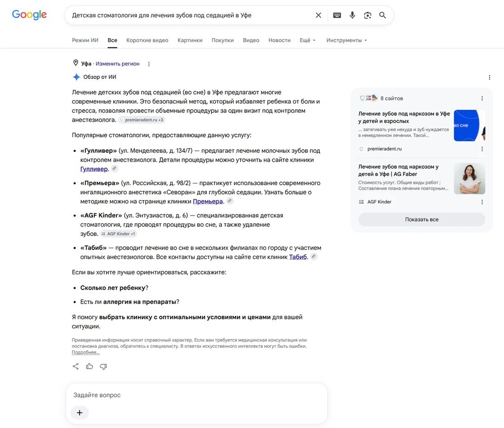Image resolution: width=504 pixels, height=428 pixels.
Task: Open the AG Faber doctor thumbnail
Action: (469, 178)
